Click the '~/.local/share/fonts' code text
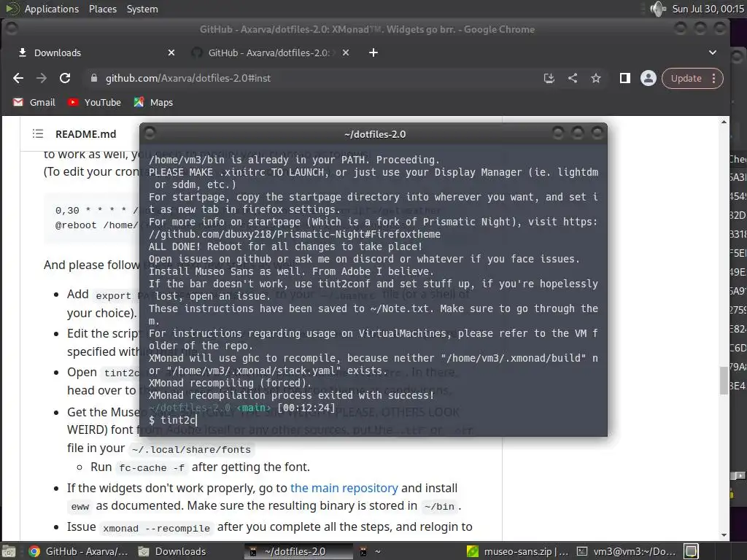 coord(191,449)
